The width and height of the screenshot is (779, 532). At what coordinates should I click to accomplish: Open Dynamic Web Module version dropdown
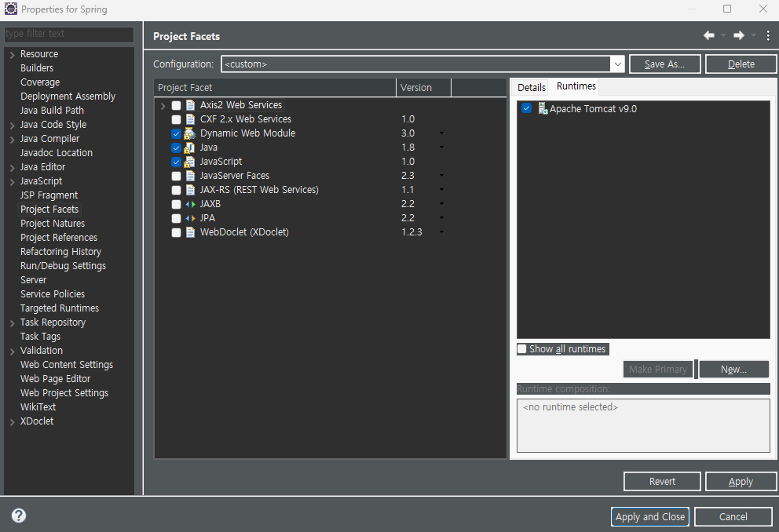[441, 133]
